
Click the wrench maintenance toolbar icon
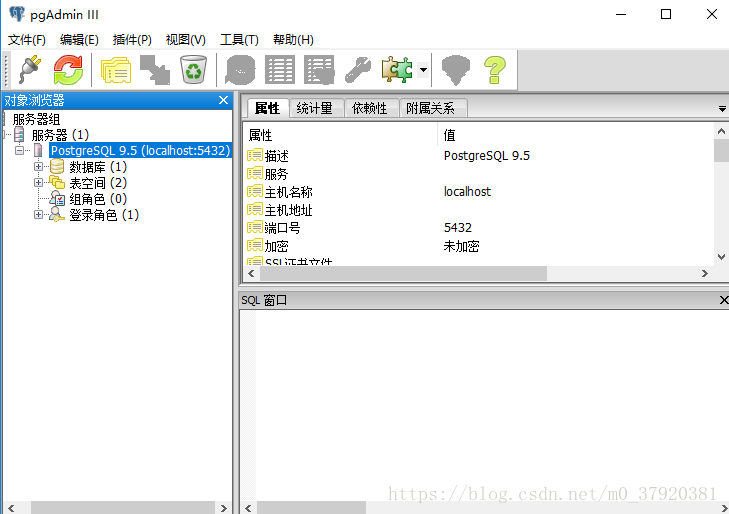358,70
